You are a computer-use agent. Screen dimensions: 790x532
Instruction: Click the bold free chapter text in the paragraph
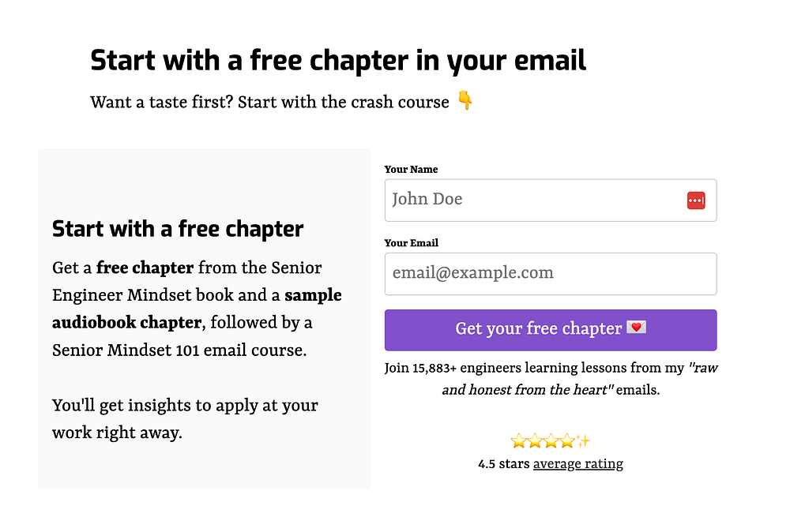[145, 268]
